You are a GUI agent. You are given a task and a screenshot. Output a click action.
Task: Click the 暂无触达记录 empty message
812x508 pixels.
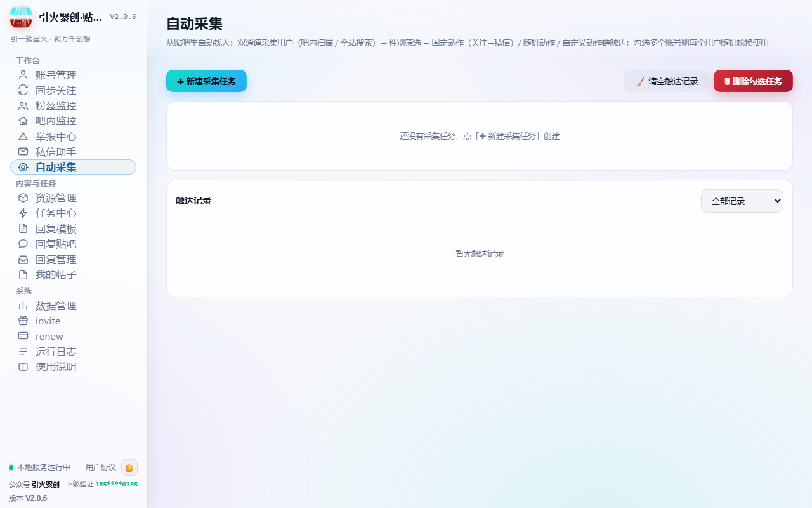coord(480,253)
